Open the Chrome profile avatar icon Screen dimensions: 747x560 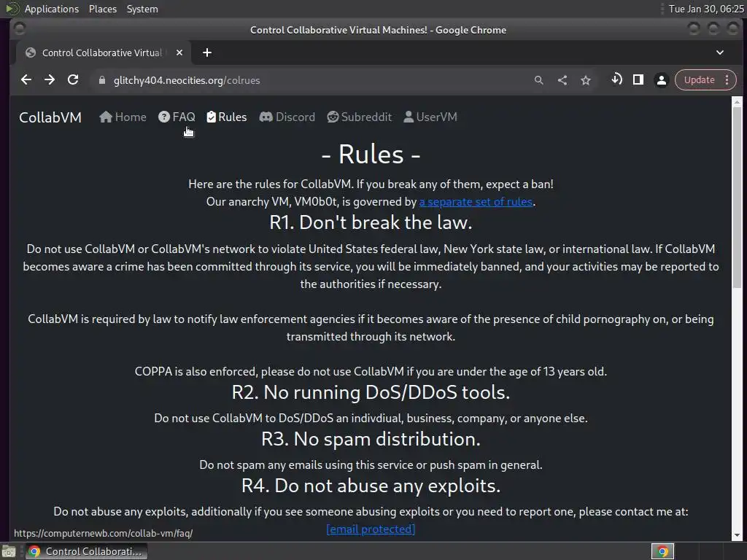(x=661, y=80)
